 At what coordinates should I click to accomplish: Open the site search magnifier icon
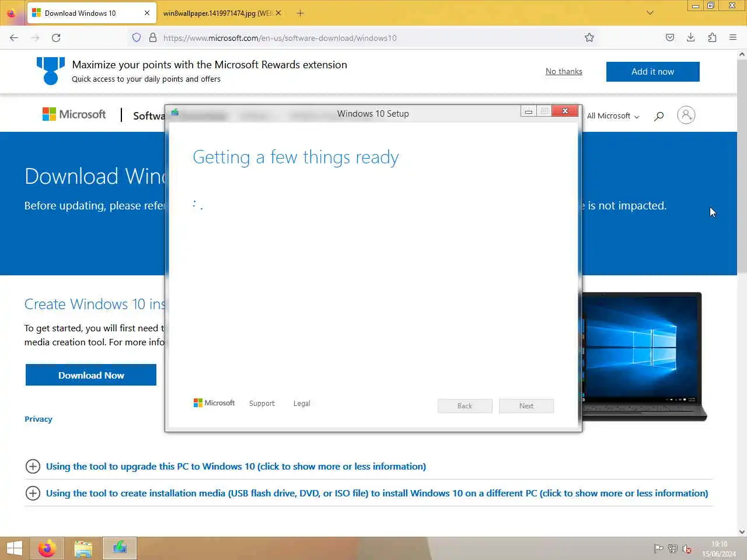659,116
